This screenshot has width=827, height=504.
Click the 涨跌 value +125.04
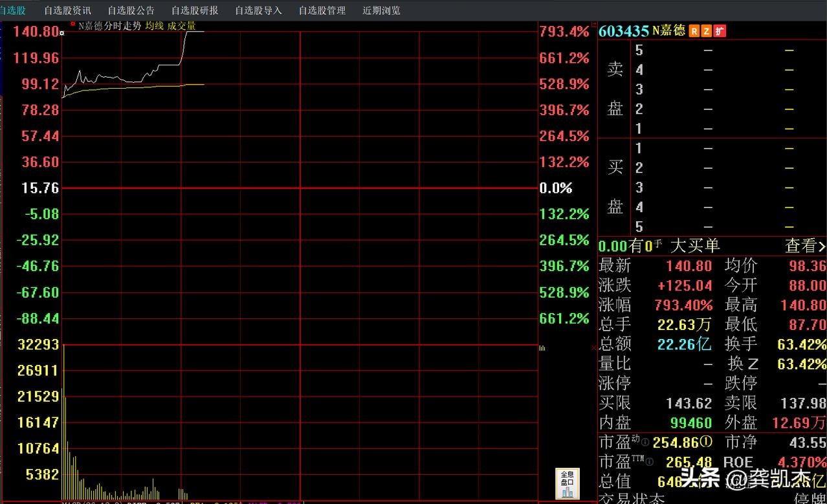pyautogui.click(x=685, y=285)
